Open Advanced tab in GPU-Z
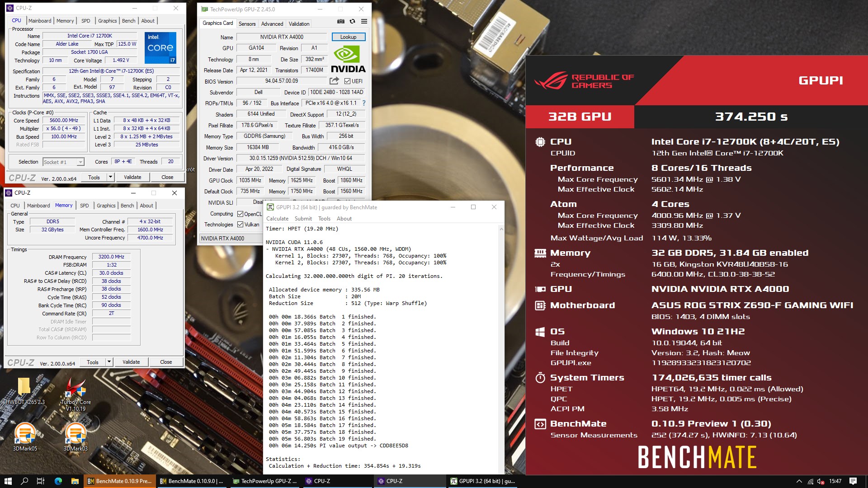The height and width of the screenshot is (488, 868). coord(272,24)
